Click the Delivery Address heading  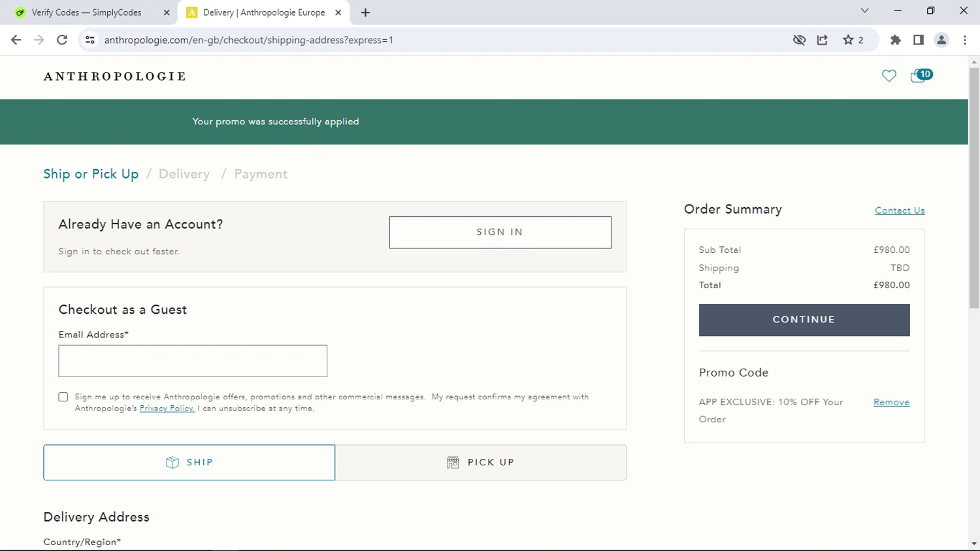point(97,517)
